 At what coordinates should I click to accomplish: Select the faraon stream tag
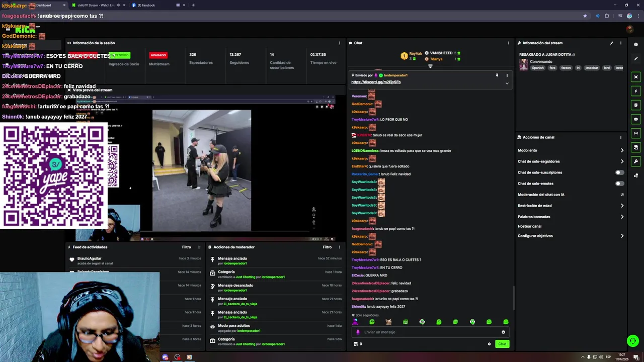point(566,68)
